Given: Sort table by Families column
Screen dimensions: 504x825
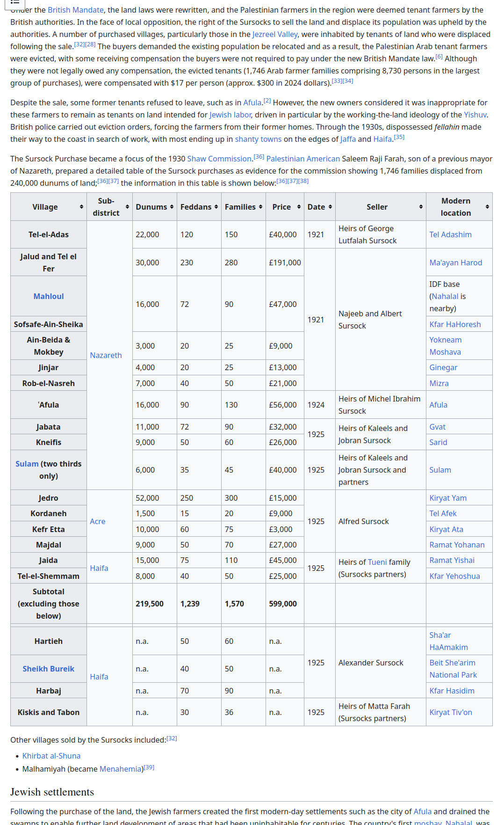Looking at the screenshot, I should pos(244,207).
